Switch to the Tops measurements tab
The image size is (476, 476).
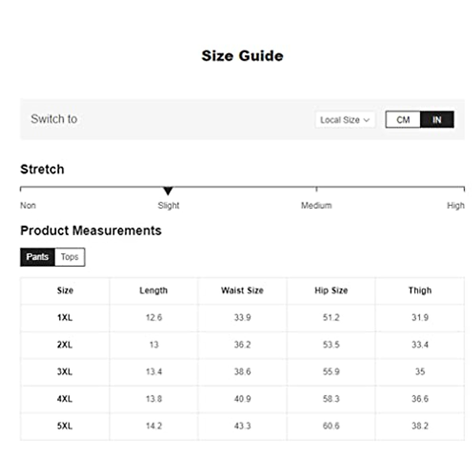(x=70, y=257)
